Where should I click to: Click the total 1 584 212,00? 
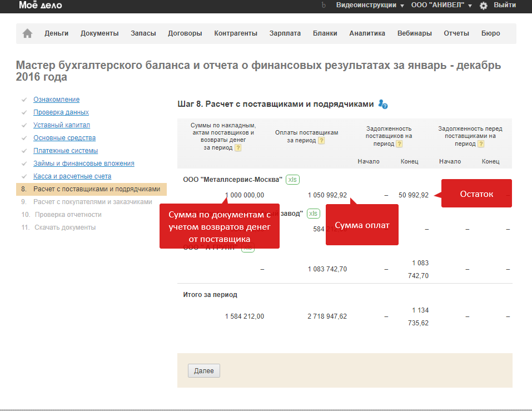click(x=244, y=316)
